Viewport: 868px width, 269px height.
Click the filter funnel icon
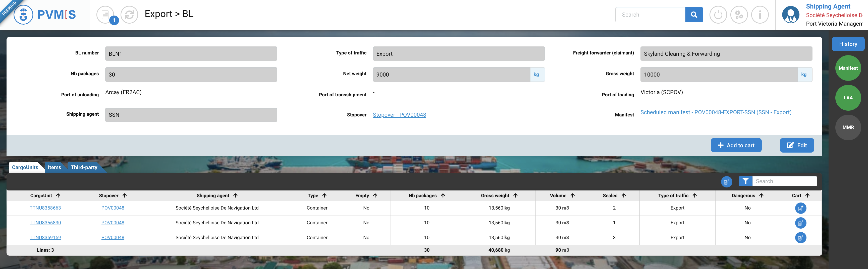pyautogui.click(x=745, y=181)
